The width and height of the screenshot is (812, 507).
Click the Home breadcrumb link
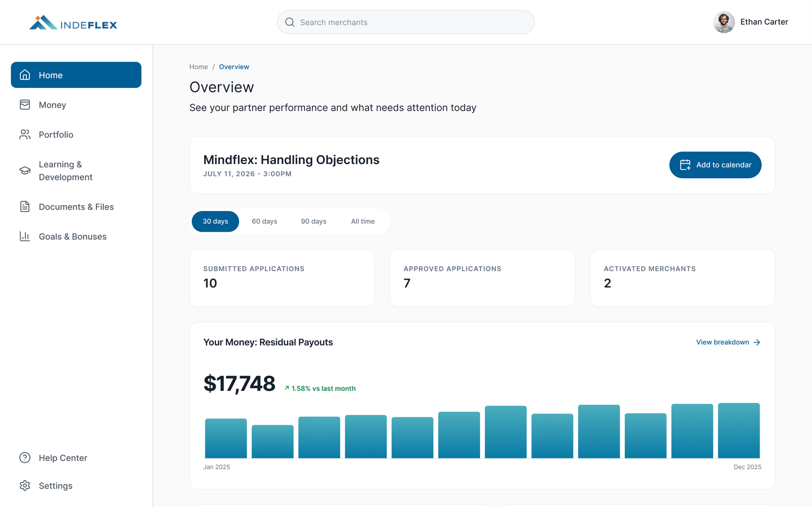198,67
